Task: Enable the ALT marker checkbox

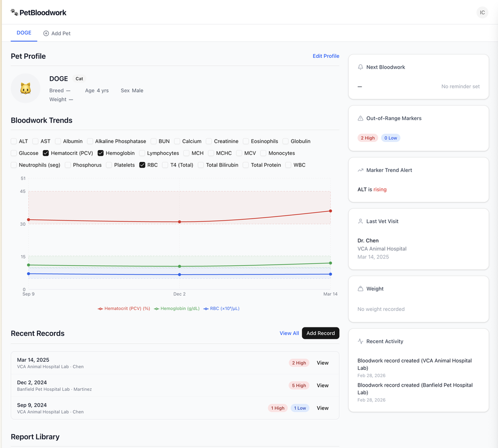Action: tap(13, 141)
